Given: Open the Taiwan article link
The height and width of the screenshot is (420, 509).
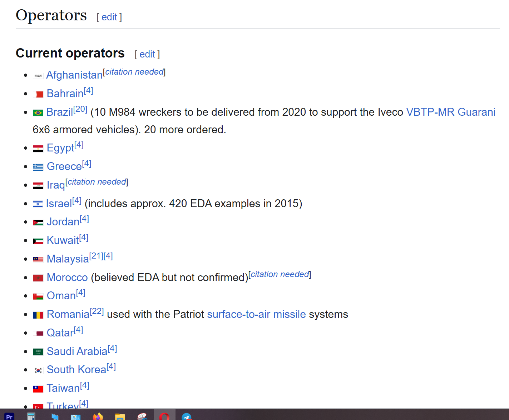Looking at the screenshot, I should [63, 388].
